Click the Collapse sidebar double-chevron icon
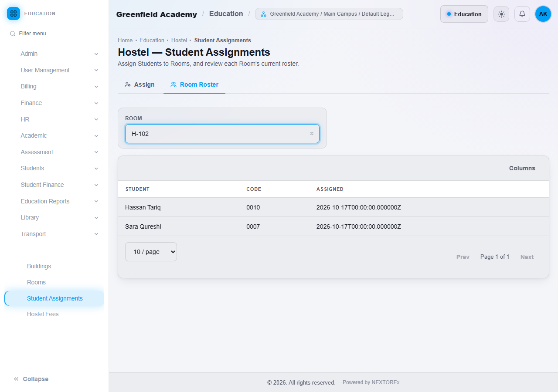The width and height of the screenshot is (558, 392). (16, 379)
